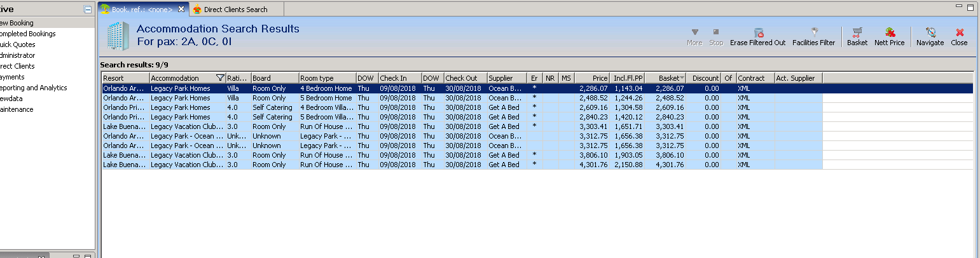980x258 pixels.
Task: Select the Book. ref. <none> tab
Action: (x=143, y=10)
